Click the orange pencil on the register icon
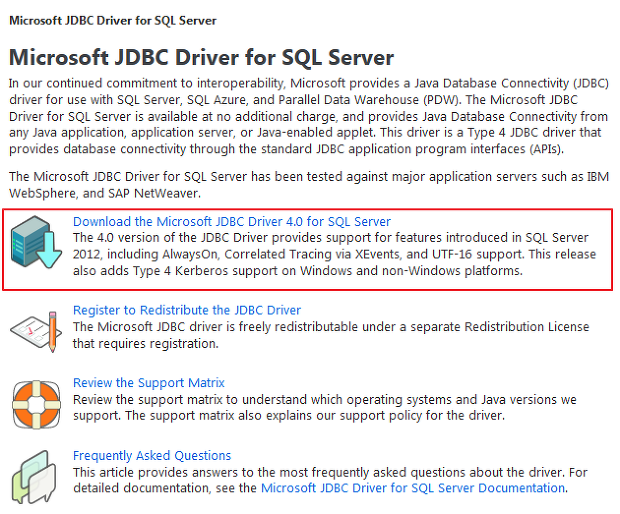The image size is (620, 514). [52, 332]
